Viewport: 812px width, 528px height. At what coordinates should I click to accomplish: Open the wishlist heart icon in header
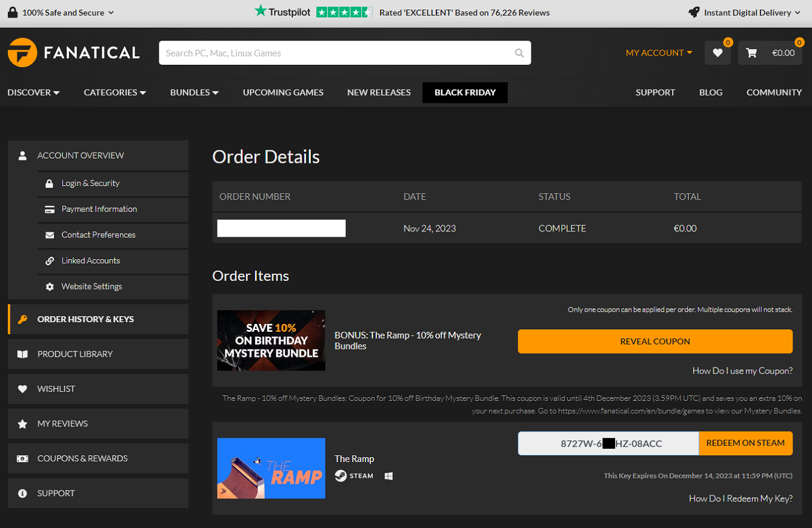click(717, 53)
